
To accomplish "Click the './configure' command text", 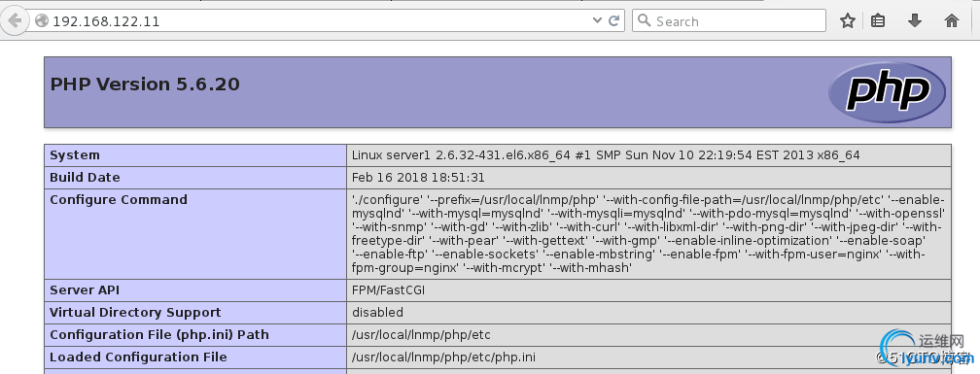I will point(648,233).
